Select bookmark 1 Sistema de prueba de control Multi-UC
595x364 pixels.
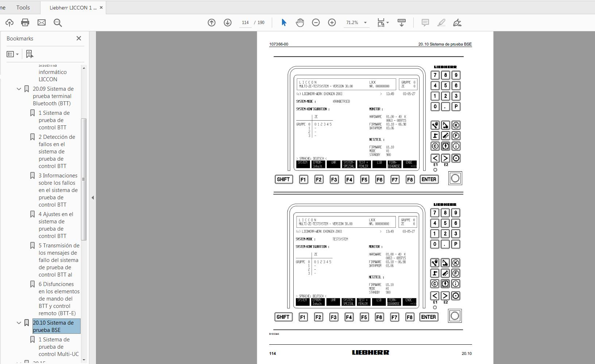point(58,347)
